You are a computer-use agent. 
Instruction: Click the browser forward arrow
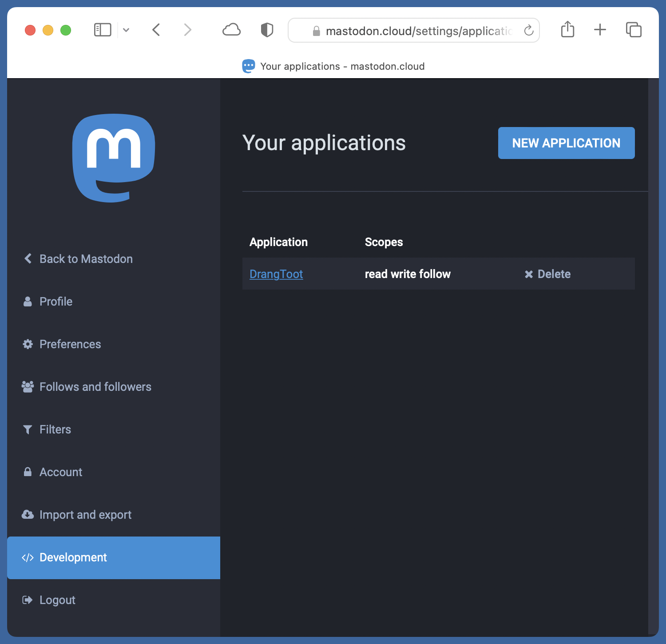[x=188, y=30]
